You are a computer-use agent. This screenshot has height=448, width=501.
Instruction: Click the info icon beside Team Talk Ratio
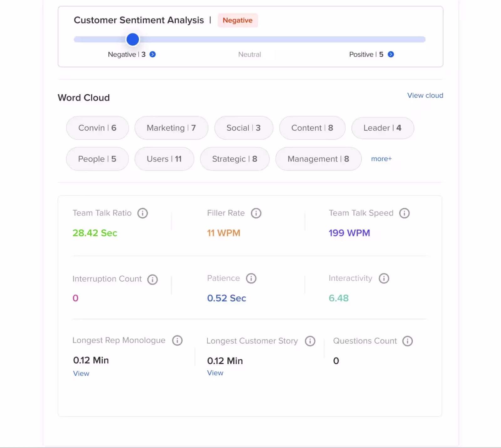[143, 213]
